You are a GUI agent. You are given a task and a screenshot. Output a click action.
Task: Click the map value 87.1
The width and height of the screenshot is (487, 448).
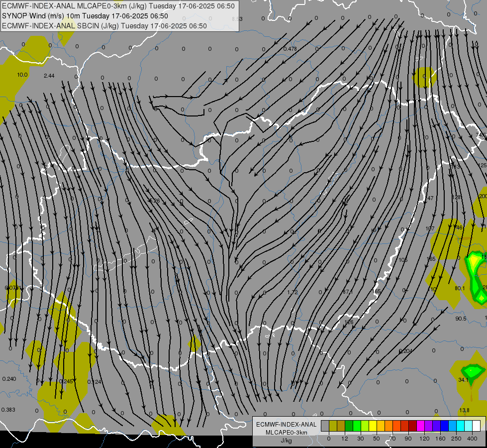click(x=347, y=292)
